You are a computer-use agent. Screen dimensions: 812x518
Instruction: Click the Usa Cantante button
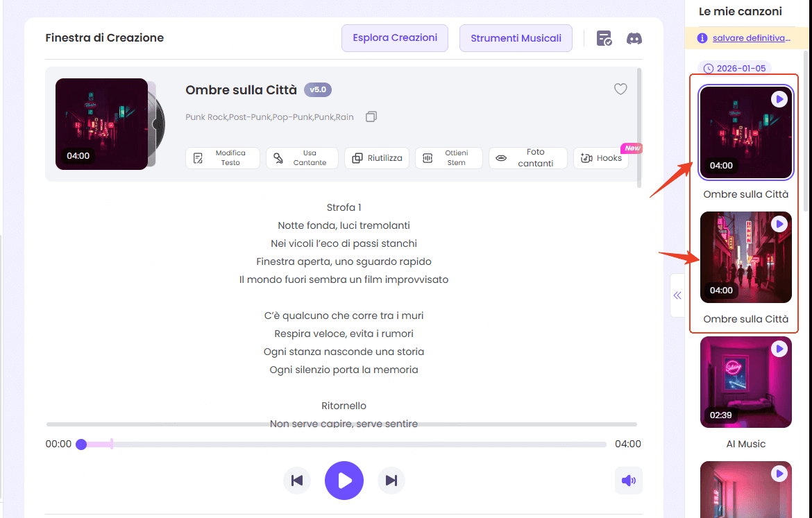(x=302, y=158)
